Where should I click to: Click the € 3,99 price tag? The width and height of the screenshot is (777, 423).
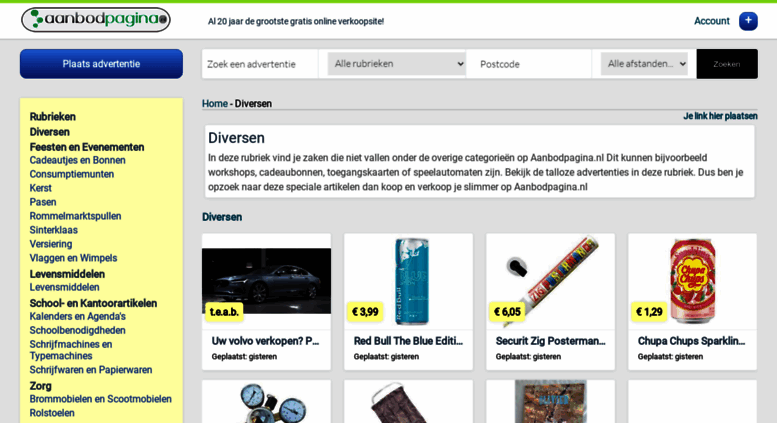(365, 312)
